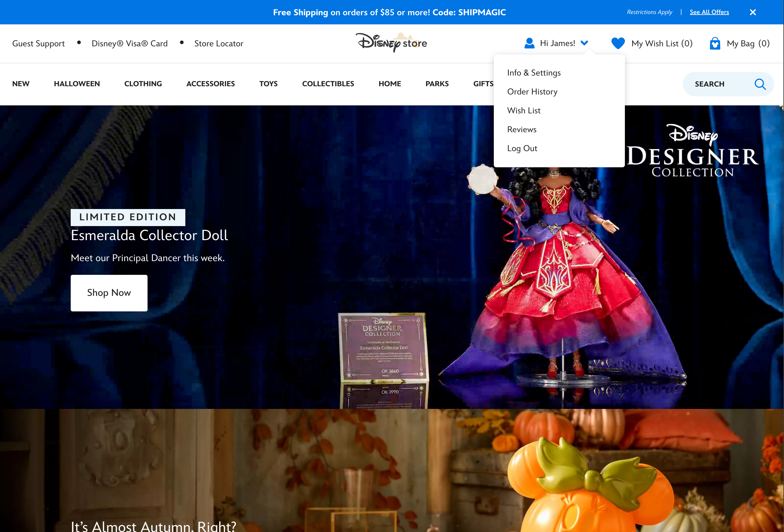Screen dimensions: 784x532
Task: Choose Log Out from the account menu
Action: coord(522,148)
